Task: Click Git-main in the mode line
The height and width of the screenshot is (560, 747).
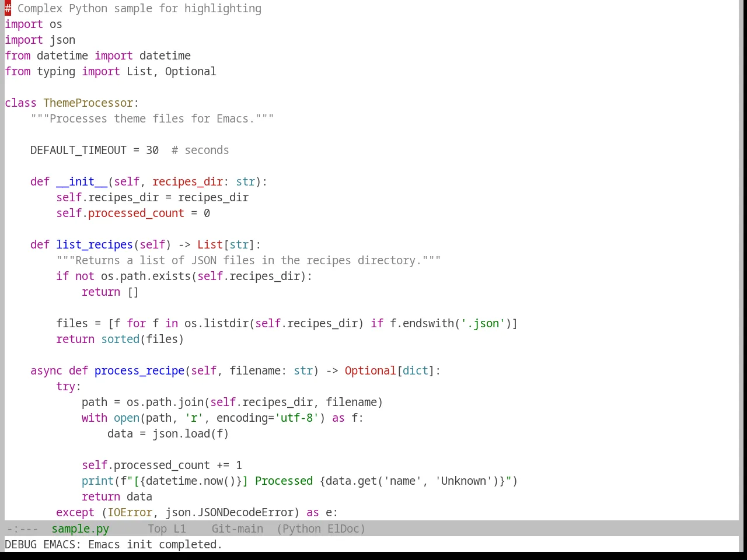Action: click(x=237, y=528)
